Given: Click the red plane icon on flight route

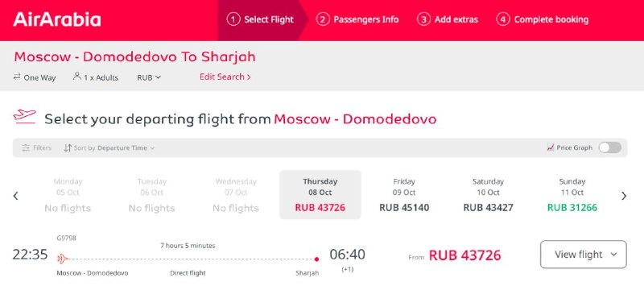Looking at the screenshot, I should (62, 259).
